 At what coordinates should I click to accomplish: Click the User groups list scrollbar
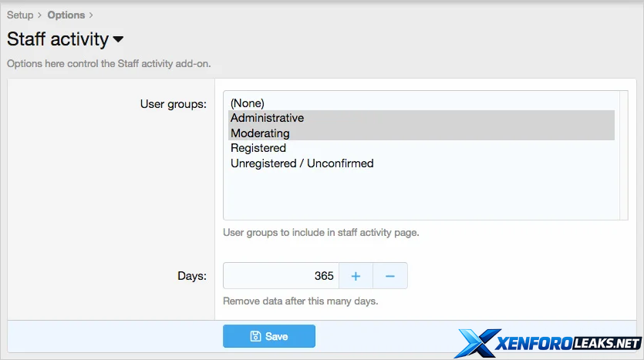(624, 156)
